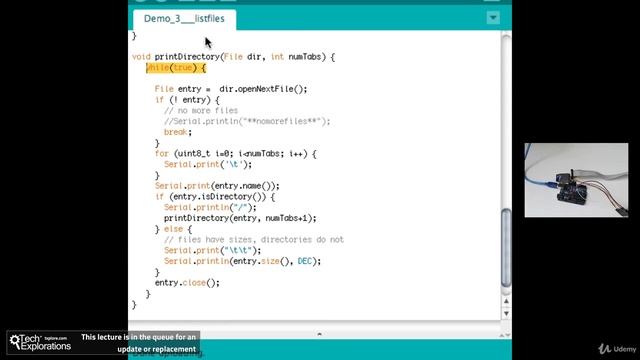Click the recursive printDirectory(entry, numTabs+1) line
Viewport: 640px width, 360px height.
pyautogui.click(x=240, y=218)
